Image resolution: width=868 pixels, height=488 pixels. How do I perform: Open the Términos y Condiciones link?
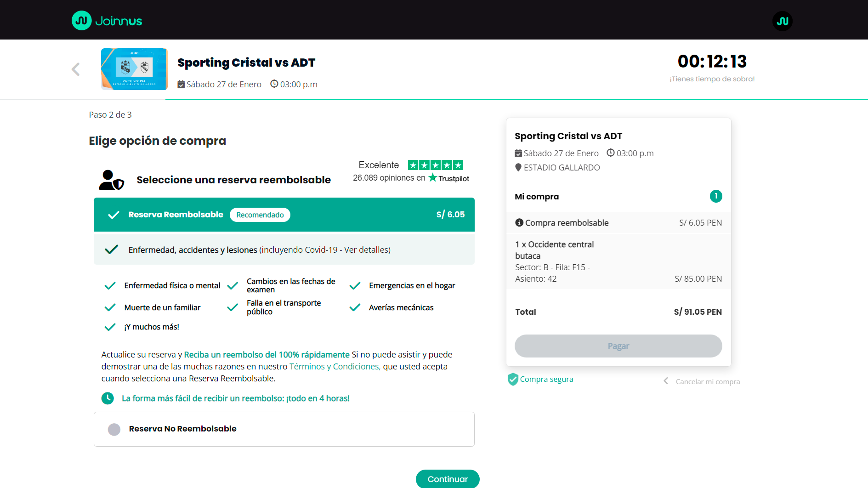coord(335,366)
